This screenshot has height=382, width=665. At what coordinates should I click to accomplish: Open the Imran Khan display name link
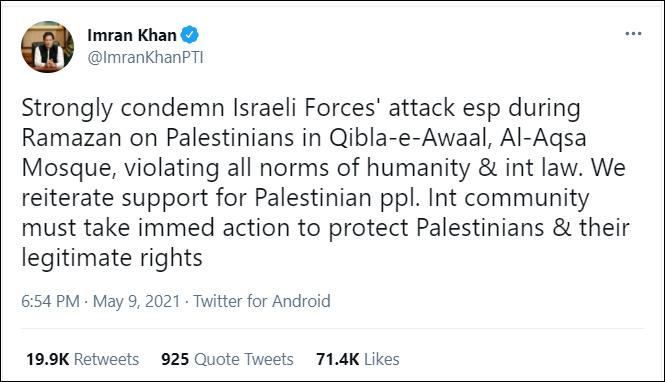132,35
